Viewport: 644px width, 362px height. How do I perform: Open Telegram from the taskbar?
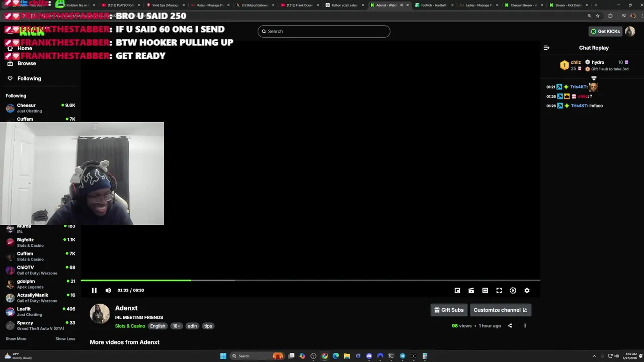[x=403, y=356]
